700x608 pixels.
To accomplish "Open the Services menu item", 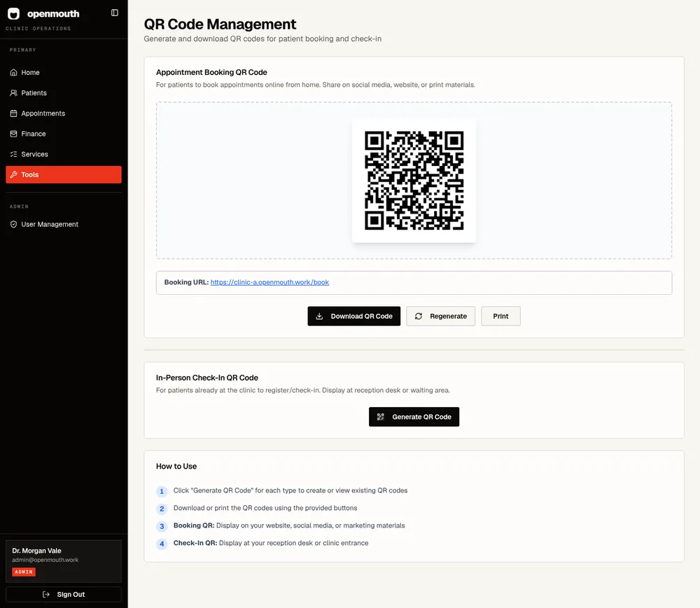I will (64, 154).
